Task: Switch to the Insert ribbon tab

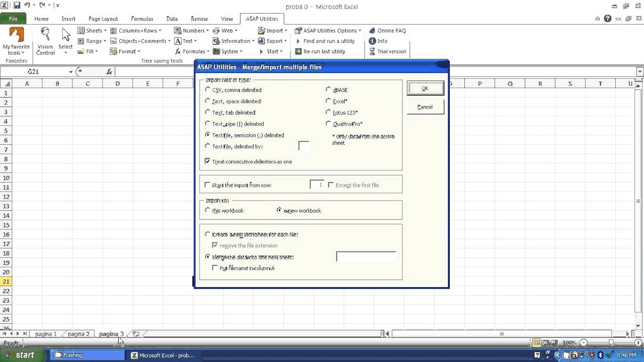Action: (x=68, y=19)
